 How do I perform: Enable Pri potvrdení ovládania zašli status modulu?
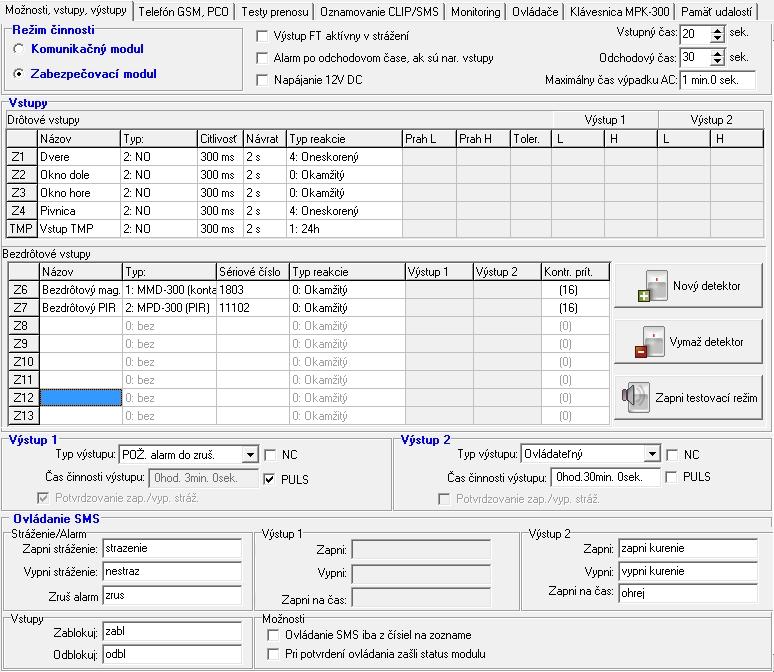tap(272, 654)
